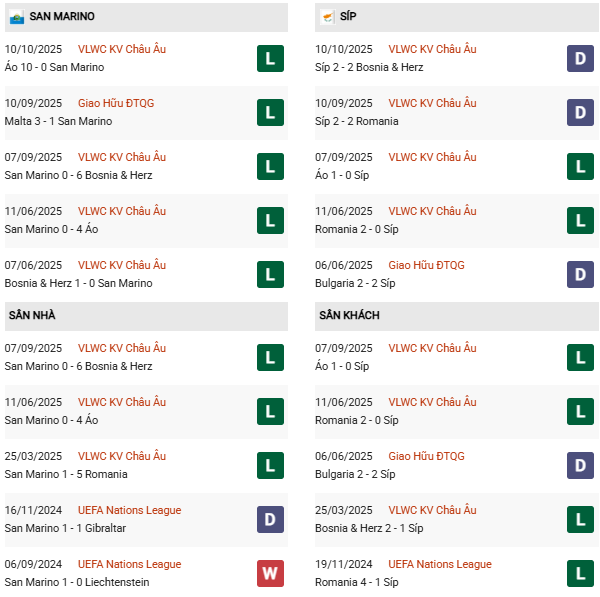Click the D badge for Síp 2-2 Romania
The image size is (600, 597).
(x=581, y=113)
